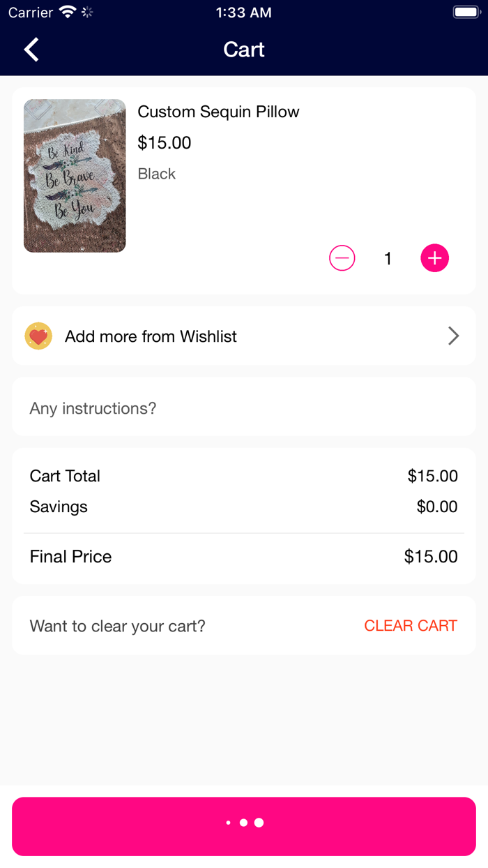
Task: Decrease quantity with the minus button
Action: coord(342,258)
